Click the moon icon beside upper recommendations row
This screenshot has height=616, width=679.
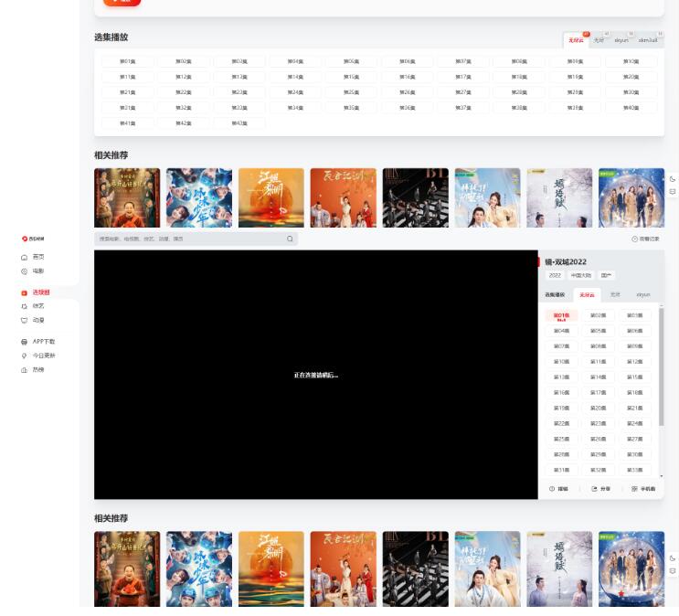pyautogui.click(x=673, y=179)
